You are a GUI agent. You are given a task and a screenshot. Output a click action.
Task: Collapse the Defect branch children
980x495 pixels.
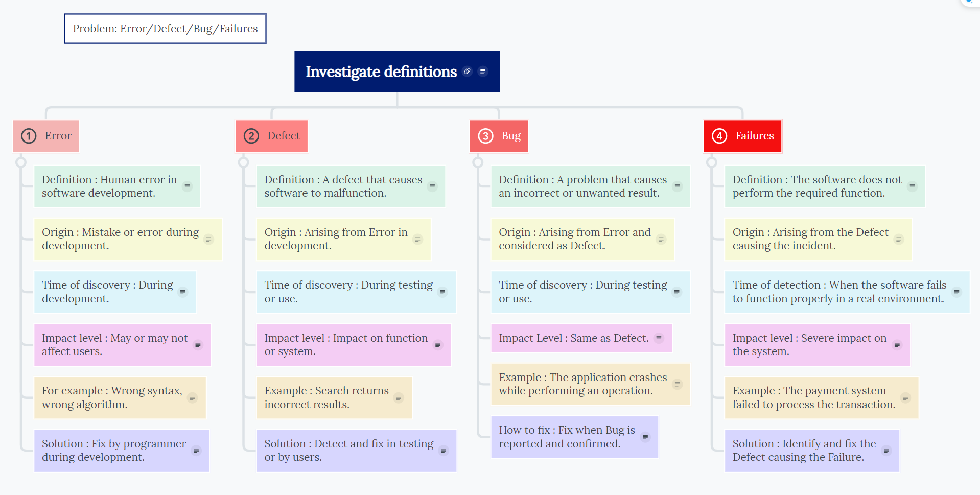pyautogui.click(x=244, y=162)
